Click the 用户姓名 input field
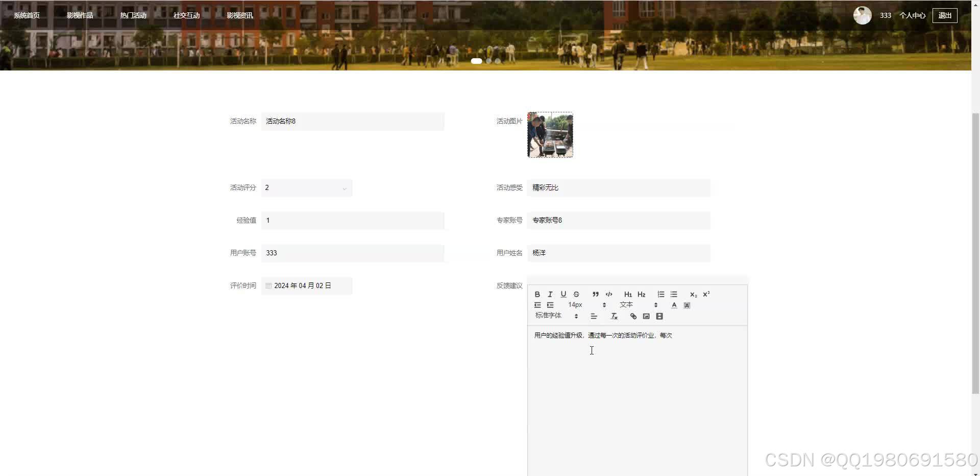 619,253
